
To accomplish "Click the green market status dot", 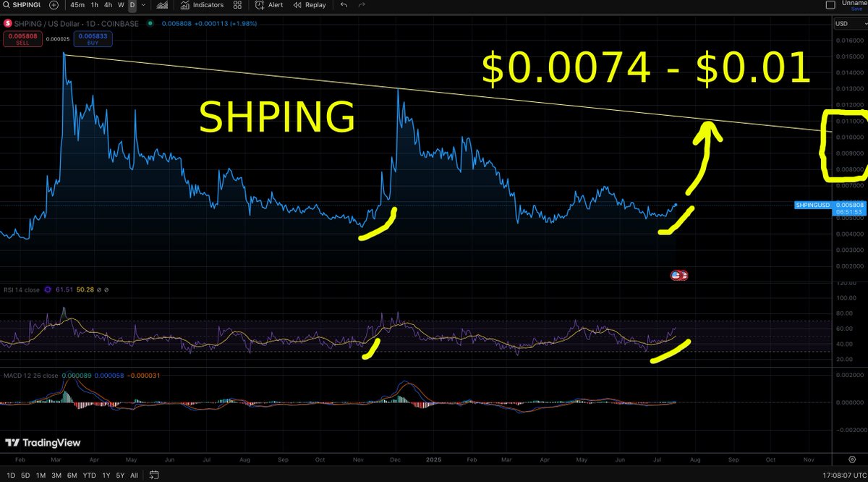I will click(150, 23).
